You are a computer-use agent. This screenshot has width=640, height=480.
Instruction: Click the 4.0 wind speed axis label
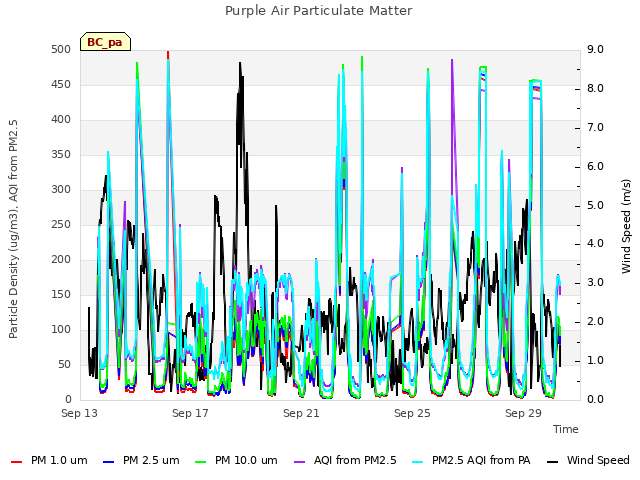coord(595,244)
